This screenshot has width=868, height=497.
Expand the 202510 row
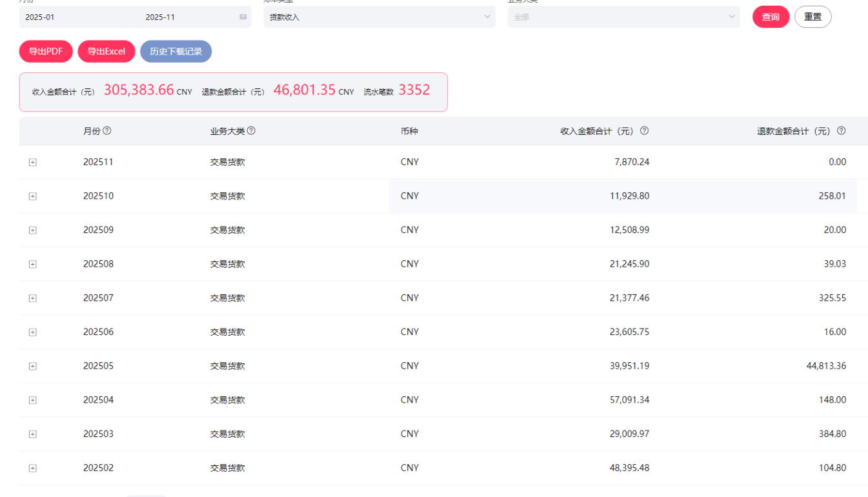[x=33, y=196]
